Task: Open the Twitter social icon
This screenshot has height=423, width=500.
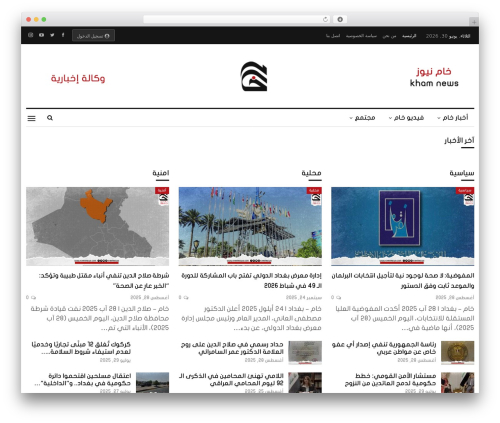Action: [52, 35]
